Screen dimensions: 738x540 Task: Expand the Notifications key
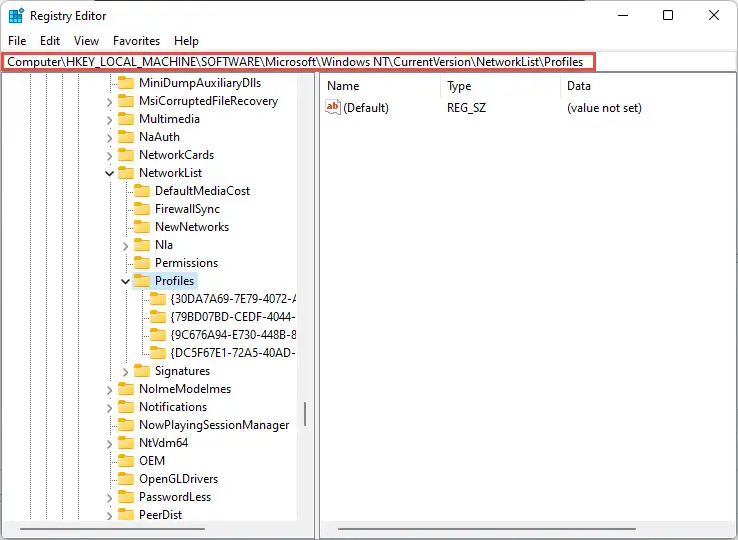tap(109, 408)
